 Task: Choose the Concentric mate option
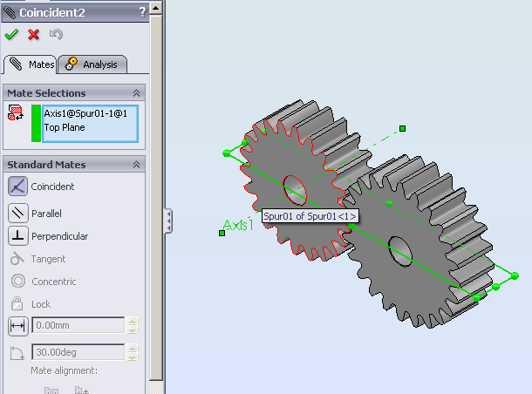tap(17, 282)
